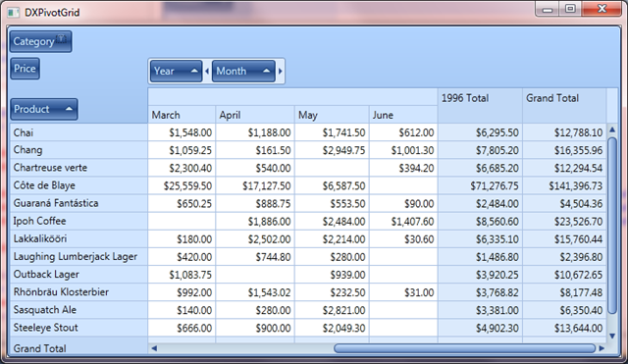Select the Outback Lager row header
The height and width of the screenshot is (364, 628).
[x=78, y=275]
